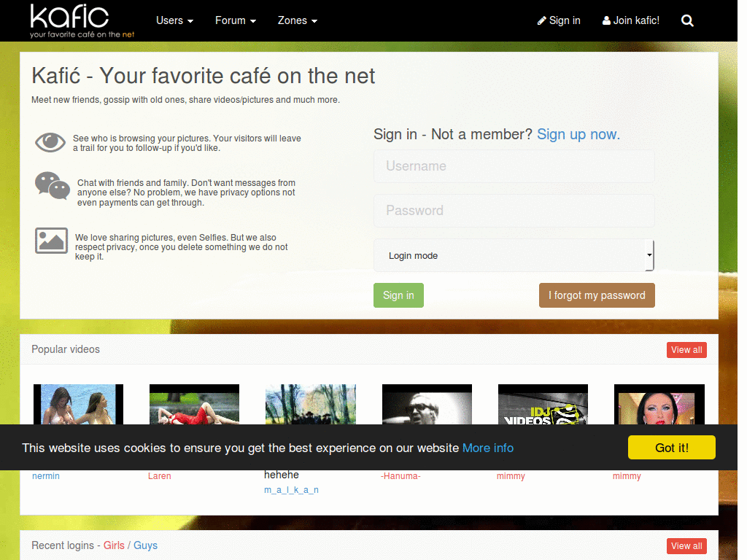
Task: Open -Hanuma-'s black and white video thumbnail
Action: pos(427,404)
